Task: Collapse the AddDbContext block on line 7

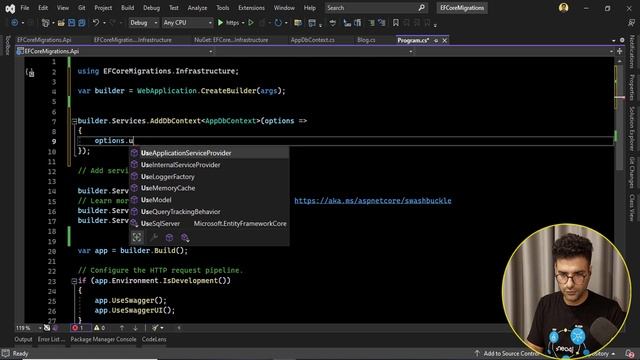Action: pos(74,121)
